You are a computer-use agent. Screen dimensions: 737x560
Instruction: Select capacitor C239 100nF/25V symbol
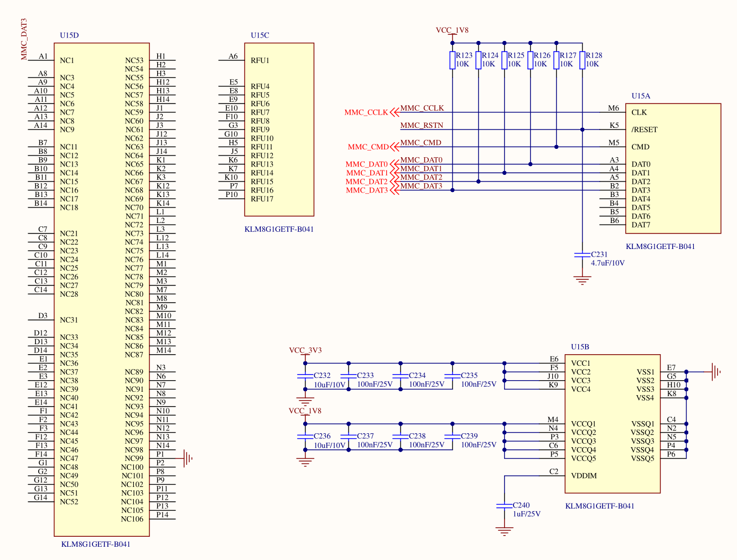453,437
